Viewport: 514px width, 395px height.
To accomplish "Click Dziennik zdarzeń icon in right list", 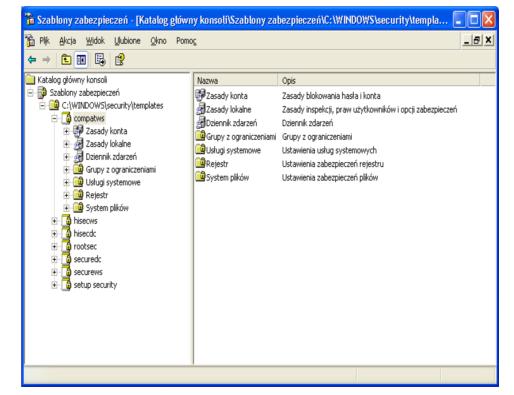I will point(201,123).
